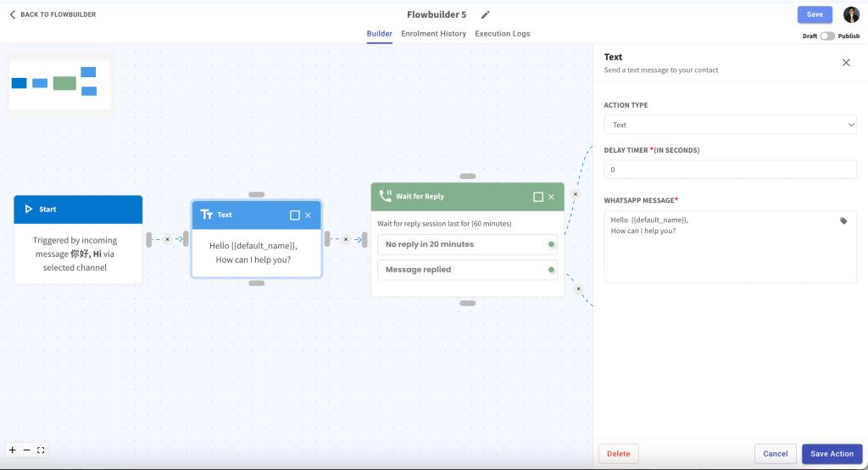The width and height of the screenshot is (868, 470).
Task: Click Text node left connector handle
Action: (186, 239)
